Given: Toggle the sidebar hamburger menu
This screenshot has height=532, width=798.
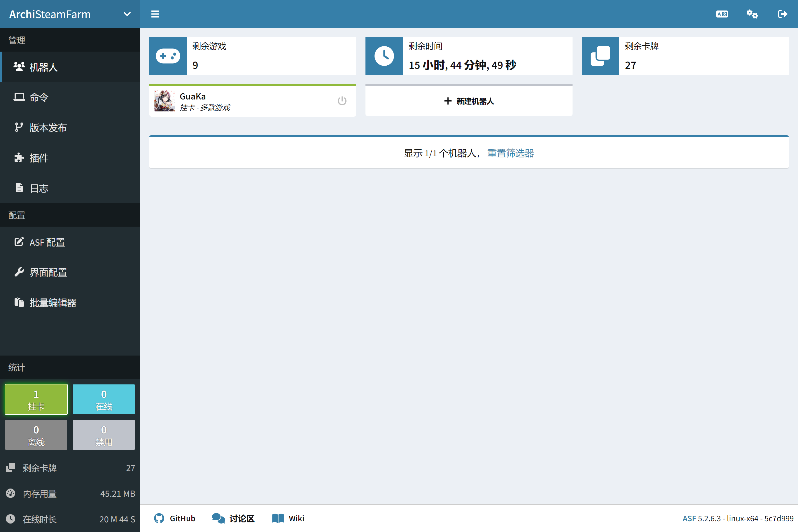Looking at the screenshot, I should [x=155, y=14].
